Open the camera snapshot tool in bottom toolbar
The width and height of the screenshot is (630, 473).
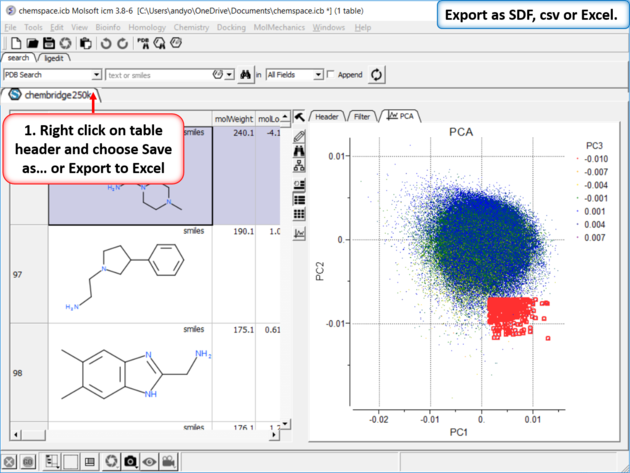130,462
